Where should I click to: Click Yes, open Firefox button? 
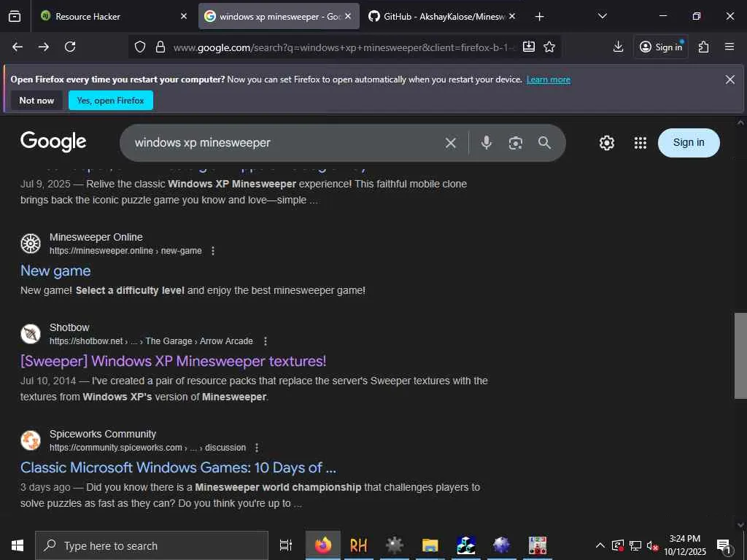111,101
